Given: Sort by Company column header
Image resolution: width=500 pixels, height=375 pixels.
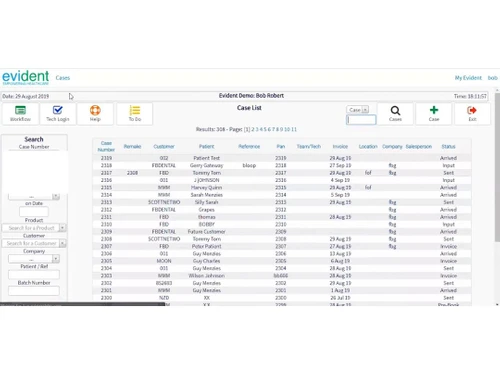Looking at the screenshot, I should (392, 146).
